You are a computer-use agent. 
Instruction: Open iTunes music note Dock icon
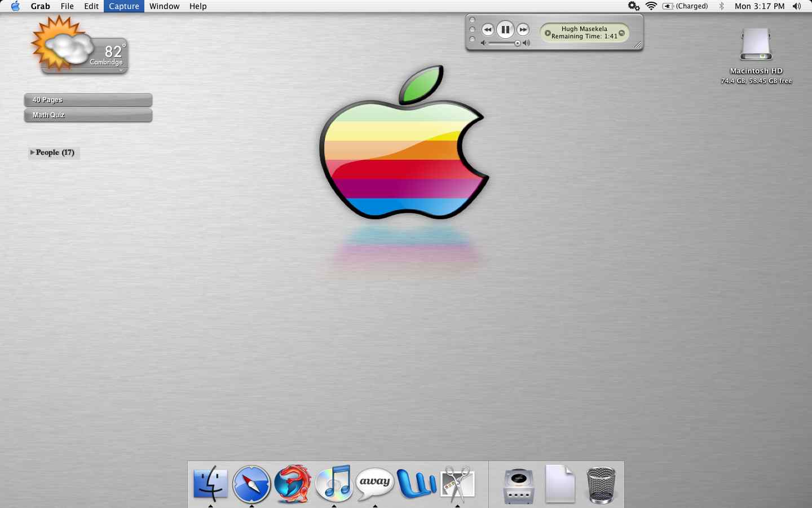point(334,484)
